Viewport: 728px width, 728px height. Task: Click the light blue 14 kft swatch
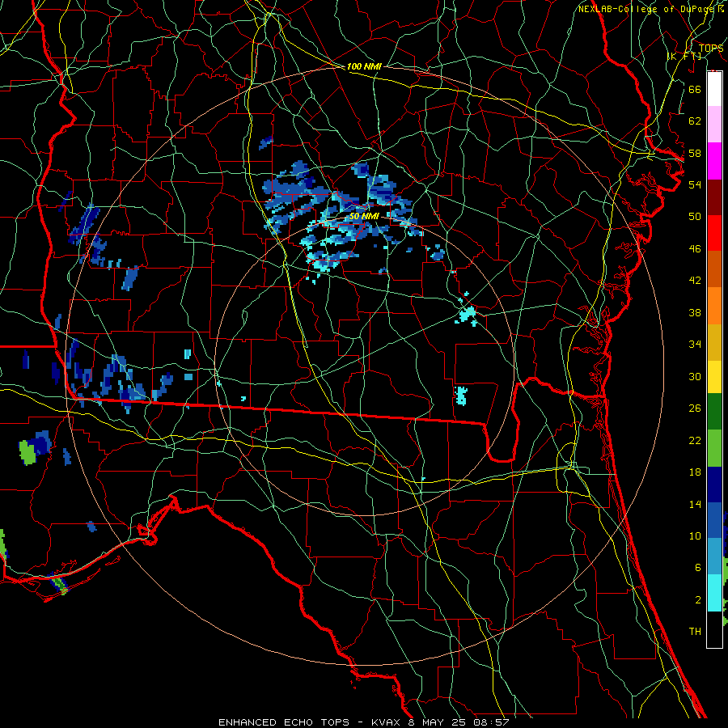714,557
